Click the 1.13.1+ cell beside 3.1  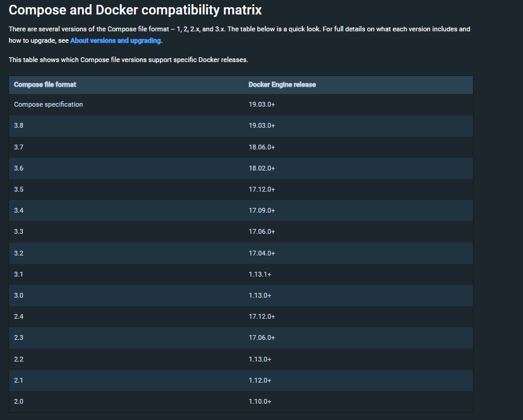tap(260, 274)
